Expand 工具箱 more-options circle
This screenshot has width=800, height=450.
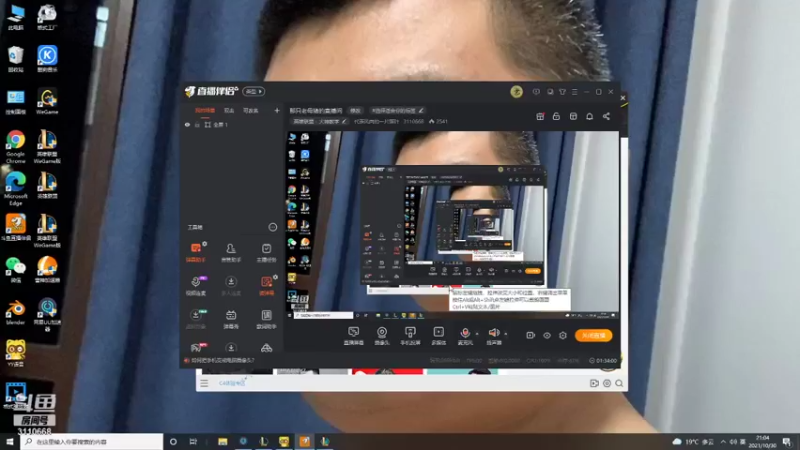click(272, 227)
